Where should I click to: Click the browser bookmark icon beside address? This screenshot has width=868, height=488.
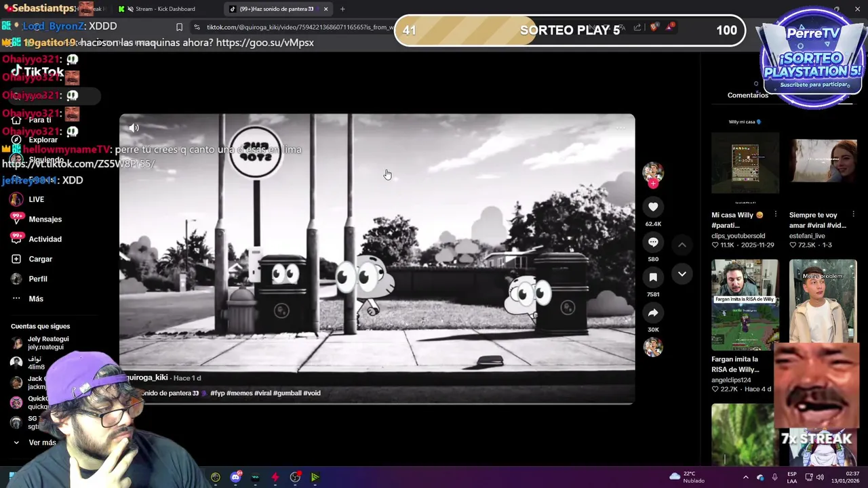click(x=179, y=27)
